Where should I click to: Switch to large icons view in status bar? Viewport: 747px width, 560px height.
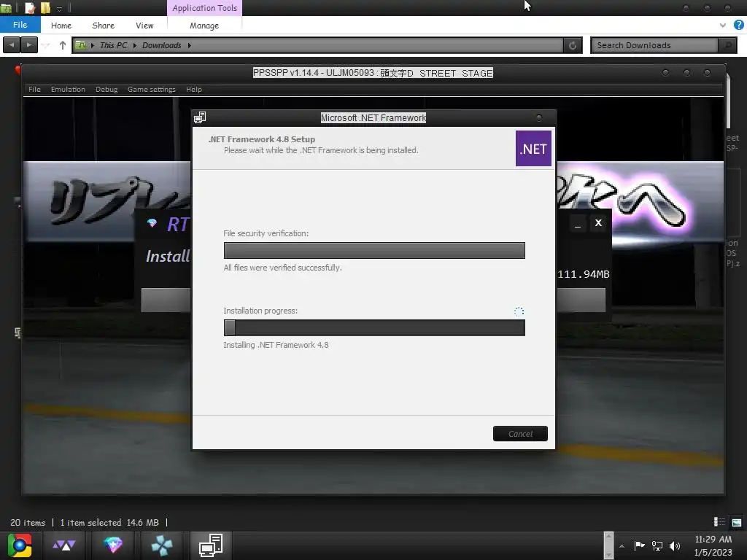[737, 522]
